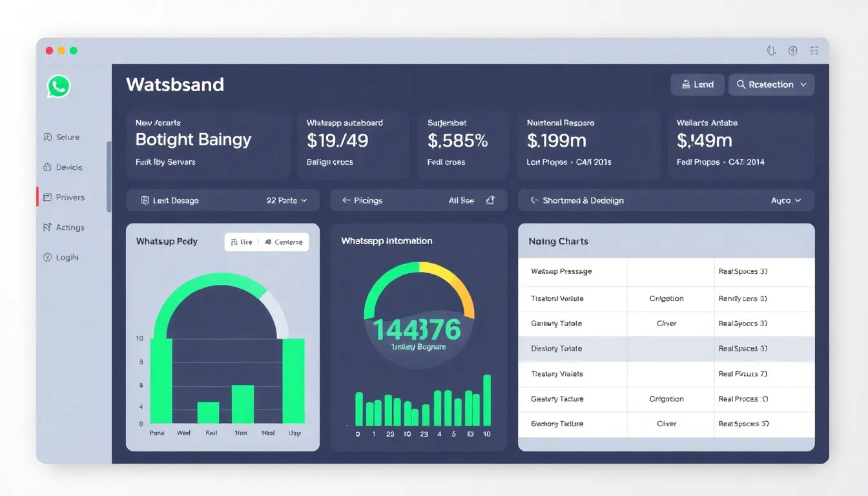Open the grid view icon in the titlebar
The image size is (868, 496).
pyautogui.click(x=814, y=50)
